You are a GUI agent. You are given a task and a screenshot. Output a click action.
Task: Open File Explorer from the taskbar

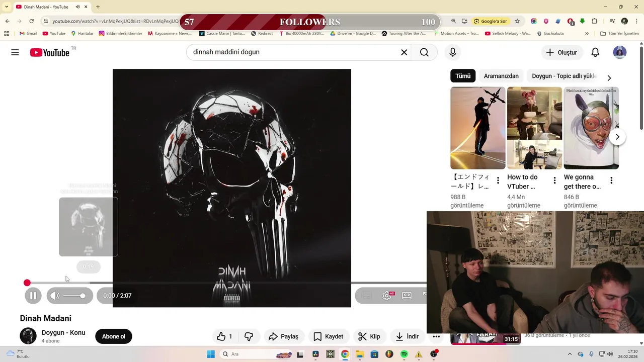360,354
